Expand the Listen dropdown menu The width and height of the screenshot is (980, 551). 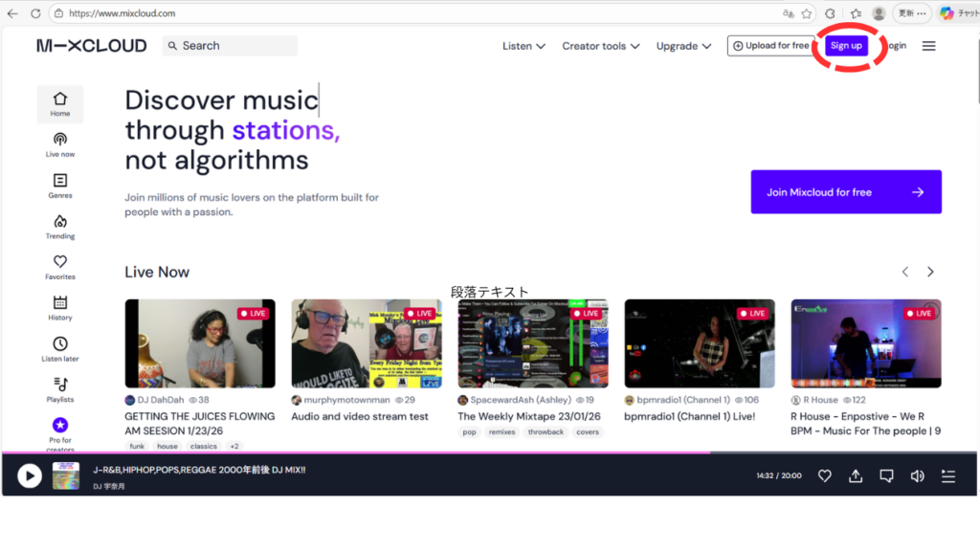click(523, 46)
